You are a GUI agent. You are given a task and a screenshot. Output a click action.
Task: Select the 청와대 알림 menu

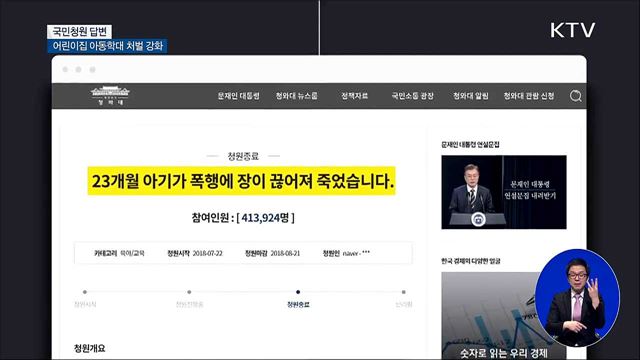[471, 96]
